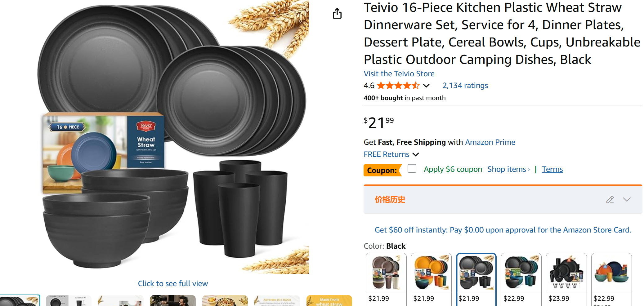644x306 pixels.
Task: Open the coupon Terms link
Action: pyautogui.click(x=552, y=169)
